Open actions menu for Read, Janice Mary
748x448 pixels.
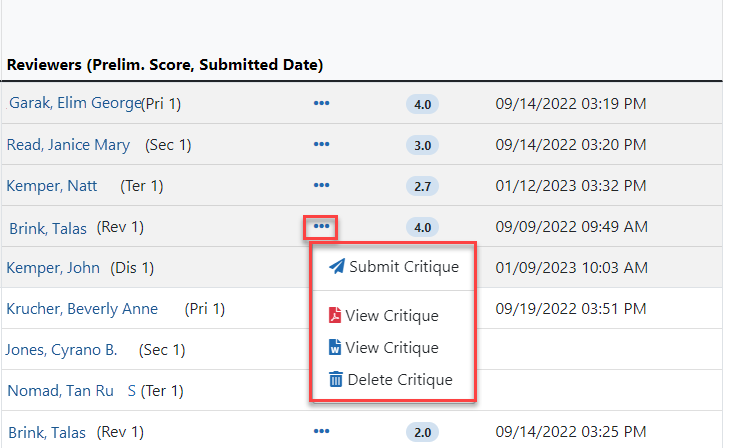(321, 144)
